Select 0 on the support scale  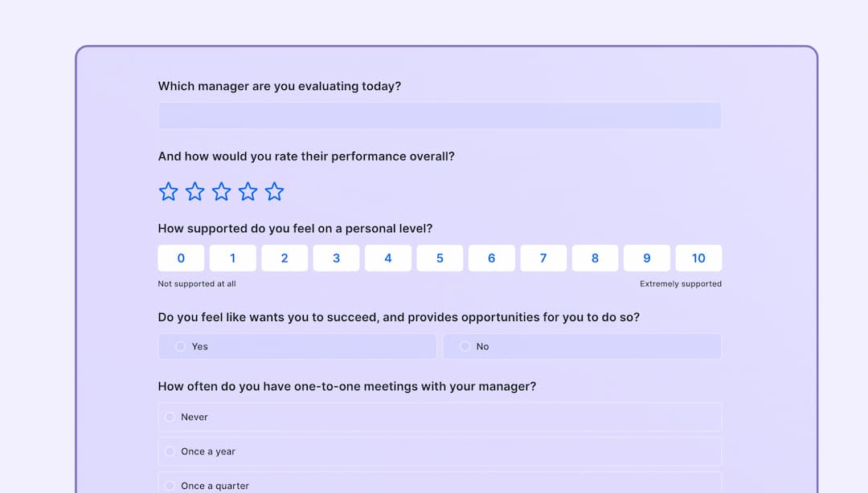(181, 258)
